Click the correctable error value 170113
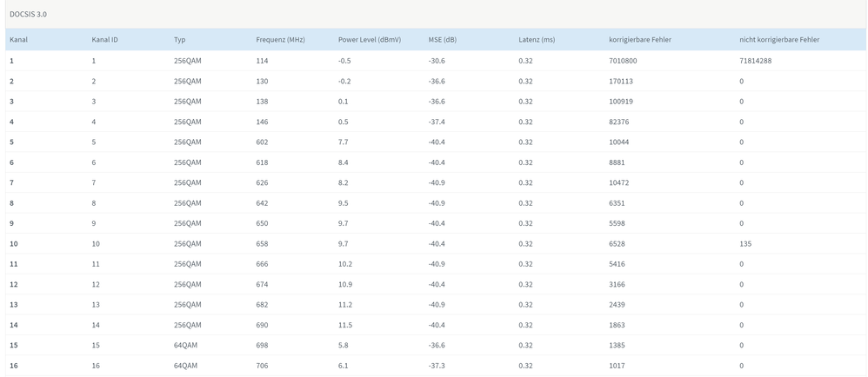The width and height of the screenshot is (868, 377). pos(621,82)
